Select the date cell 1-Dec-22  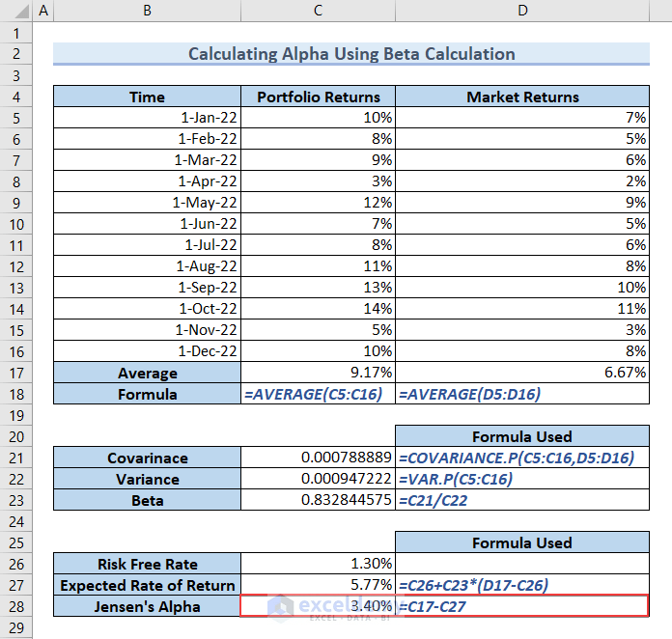(147, 351)
